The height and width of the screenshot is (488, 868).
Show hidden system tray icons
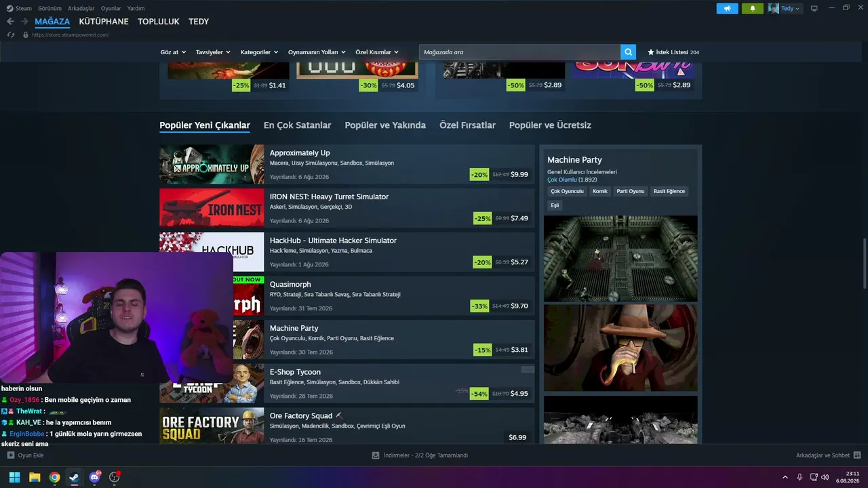coord(785,477)
